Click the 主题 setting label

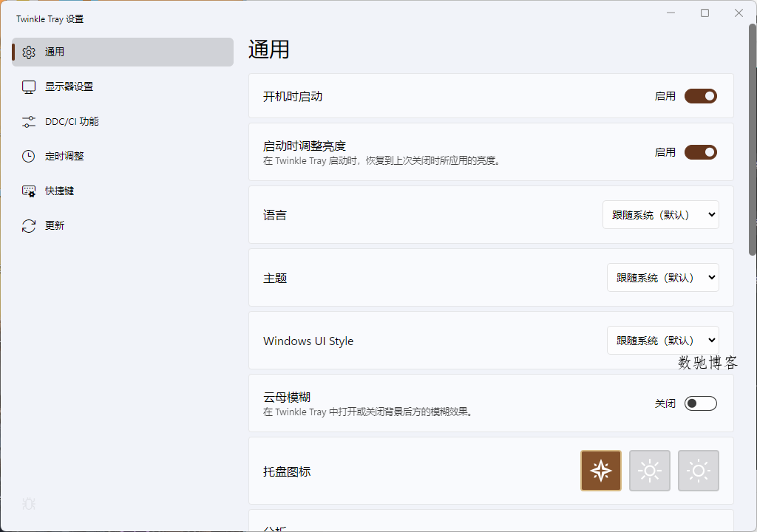click(x=275, y=278)
